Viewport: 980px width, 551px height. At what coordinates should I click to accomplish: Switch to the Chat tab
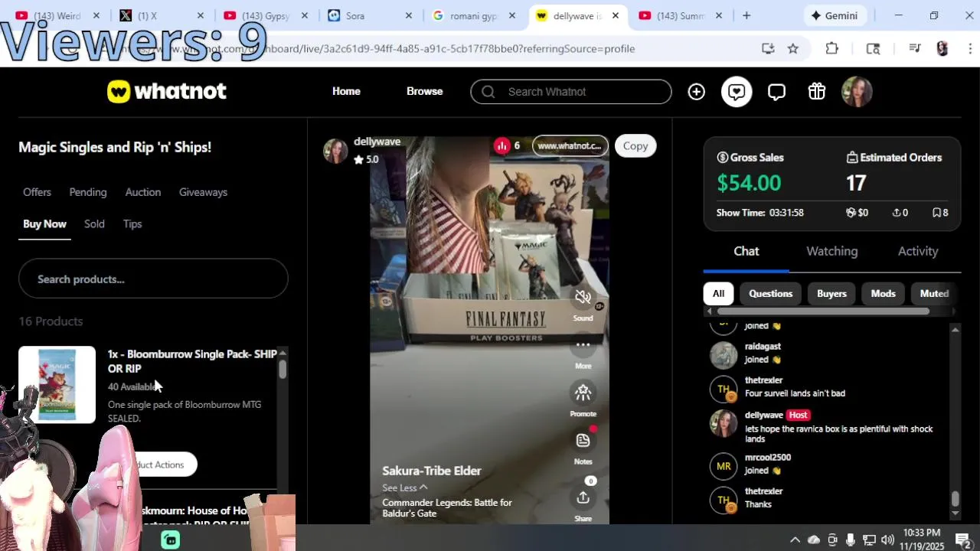point(746,251)
